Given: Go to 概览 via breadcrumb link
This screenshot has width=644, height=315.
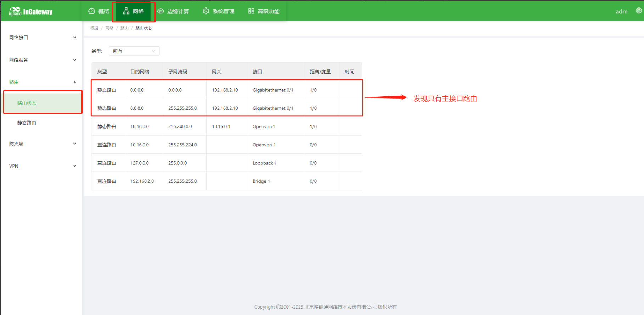Looking at the screenshot, I should pos(94,28).
